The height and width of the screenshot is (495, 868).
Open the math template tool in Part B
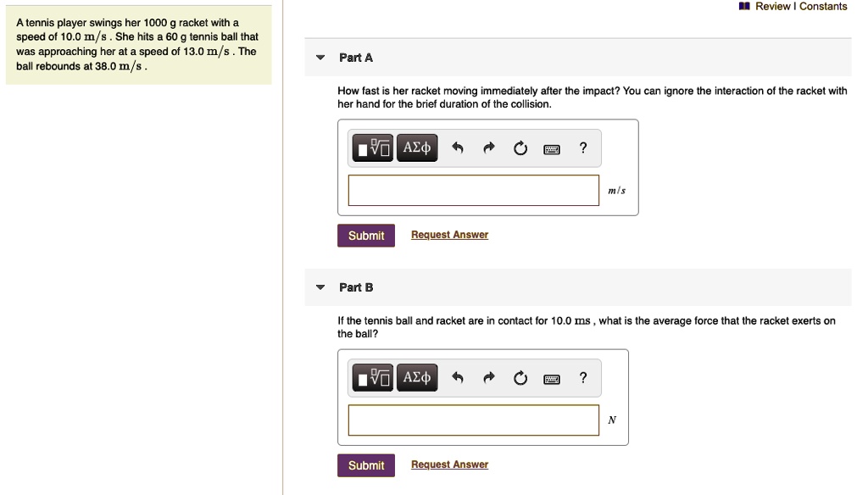(373, 378)
